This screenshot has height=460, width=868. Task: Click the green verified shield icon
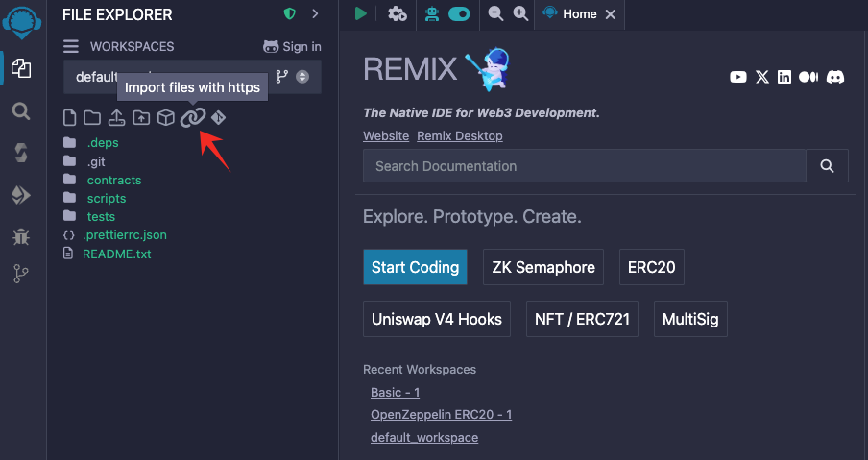click(x=290, y=14)
